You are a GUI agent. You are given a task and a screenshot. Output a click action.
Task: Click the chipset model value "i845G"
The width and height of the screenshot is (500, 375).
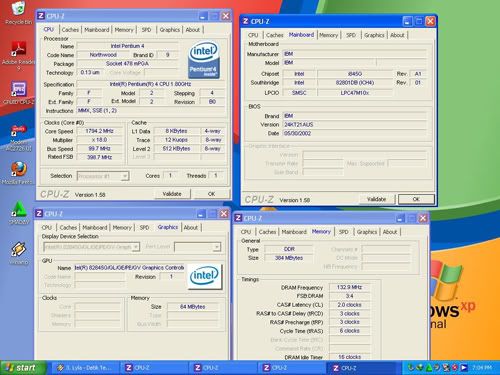click(x=355, y=74)
